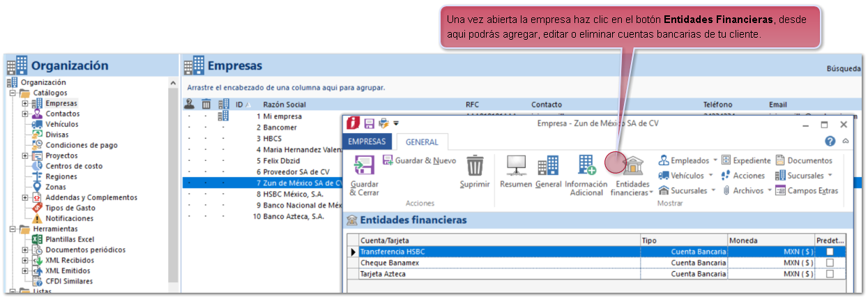
Task: Open Campos Extras ribbon item
Action: [807, 190]
